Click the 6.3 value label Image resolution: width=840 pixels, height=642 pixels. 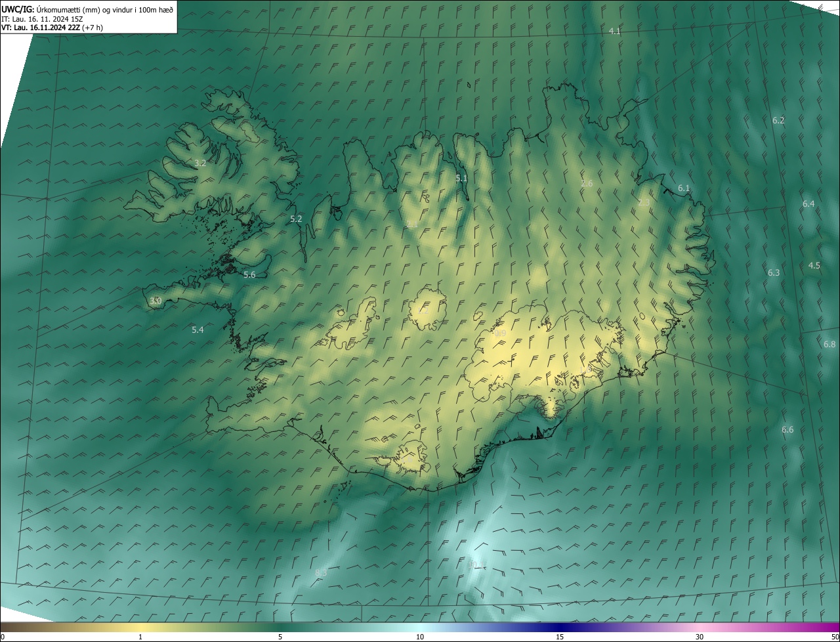774,272
